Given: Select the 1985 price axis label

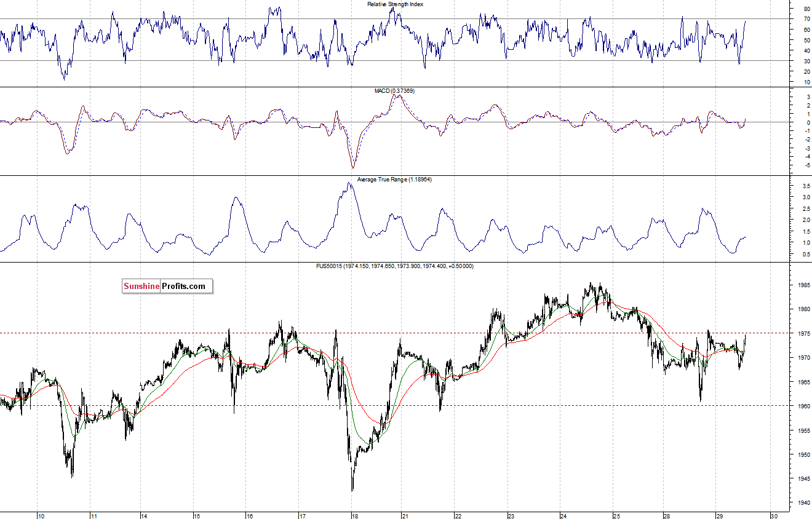Looking at the screenshot, I should 803,285.
